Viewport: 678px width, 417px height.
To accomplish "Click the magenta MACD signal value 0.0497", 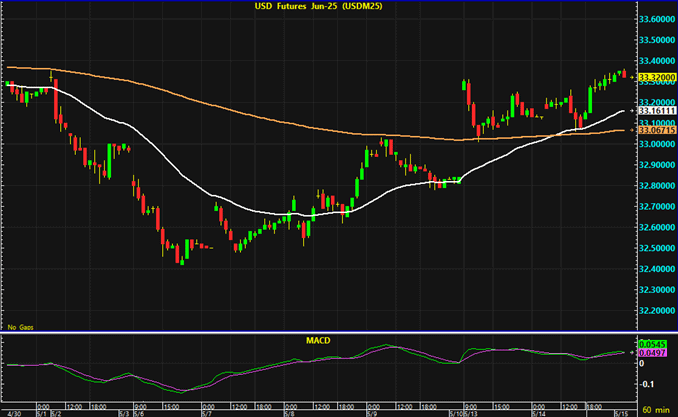I will [654, 353].
